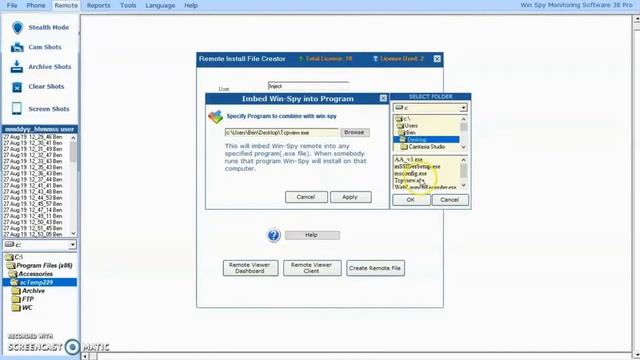Open the Reports menu

coord(98,5)
